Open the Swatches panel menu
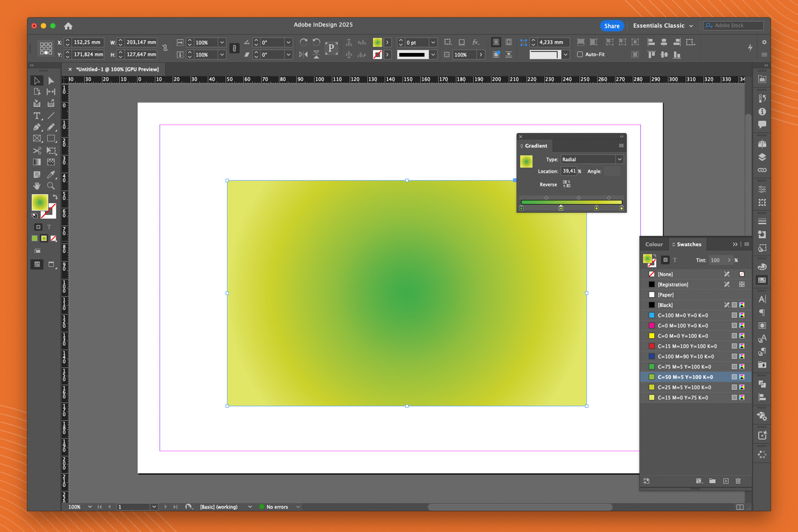The image size is (798, 532). (x=747, y=244)
